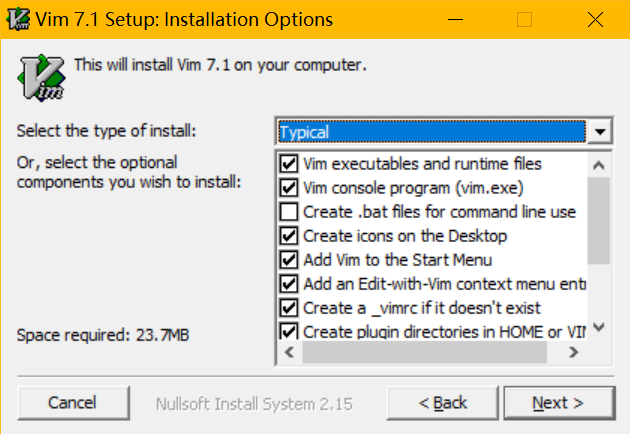The width and height of the screenshot is (630, 434).
Task: Select the Typical install type field
Action: [x=430, y=132]
